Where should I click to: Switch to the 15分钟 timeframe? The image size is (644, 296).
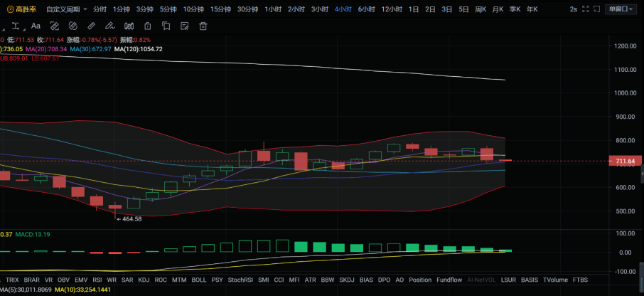220,9
